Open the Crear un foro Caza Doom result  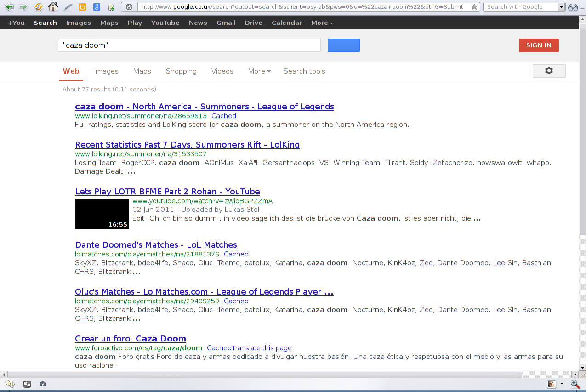(131, 339)
